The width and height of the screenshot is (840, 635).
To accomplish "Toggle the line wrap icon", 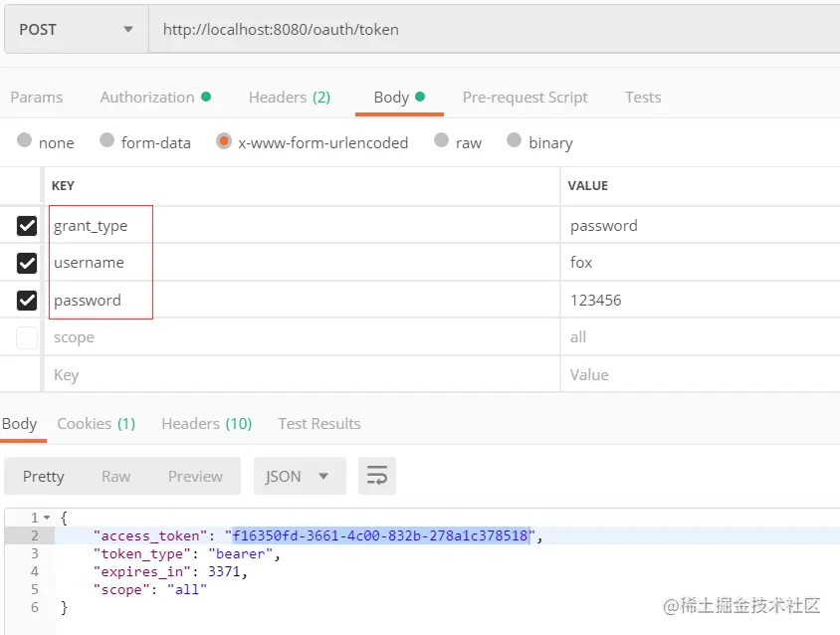I will (x=377, y=476).
